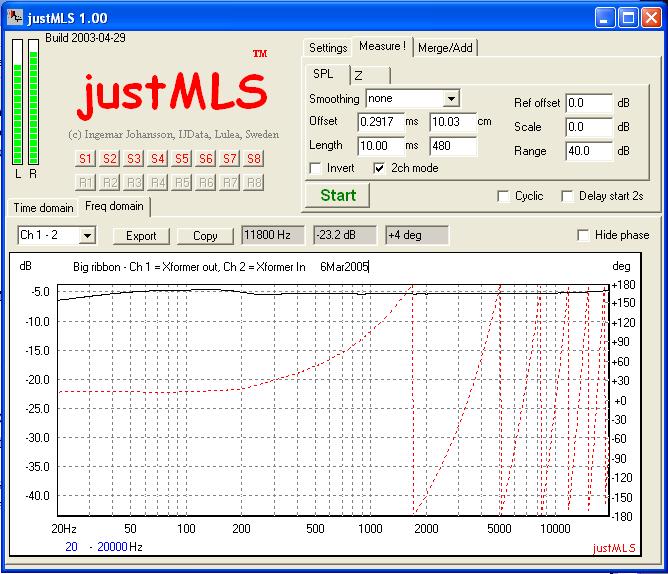
Task: Select memory slot S3
Action: tap(134, 159)
